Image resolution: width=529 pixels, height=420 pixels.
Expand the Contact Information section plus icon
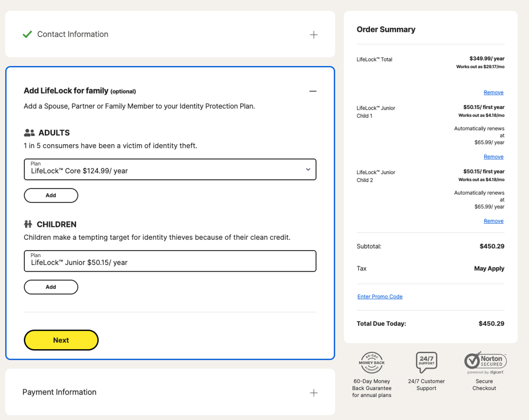[314, 35]
